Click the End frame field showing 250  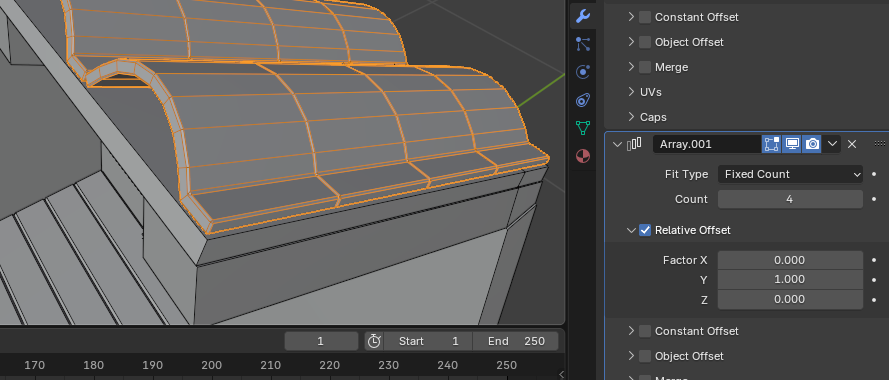[x=515, y=341]
